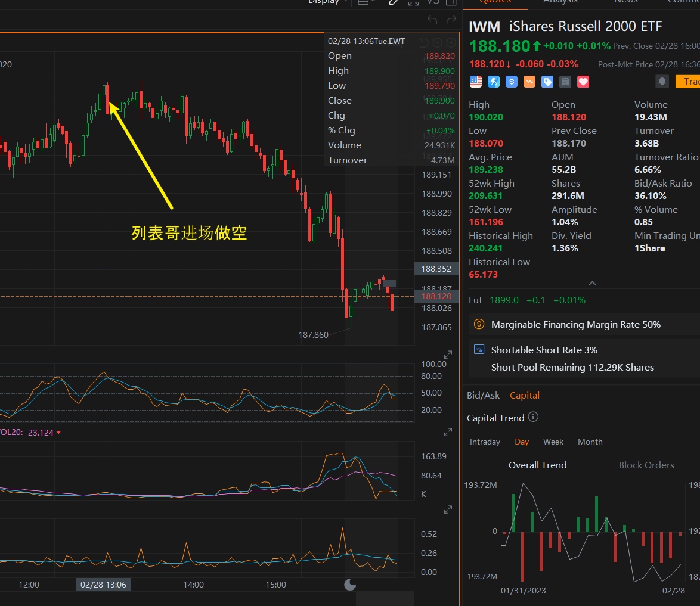Click the lightning level-2 quote icon
The image size is (700, 606).
click(x=494, y=82)
